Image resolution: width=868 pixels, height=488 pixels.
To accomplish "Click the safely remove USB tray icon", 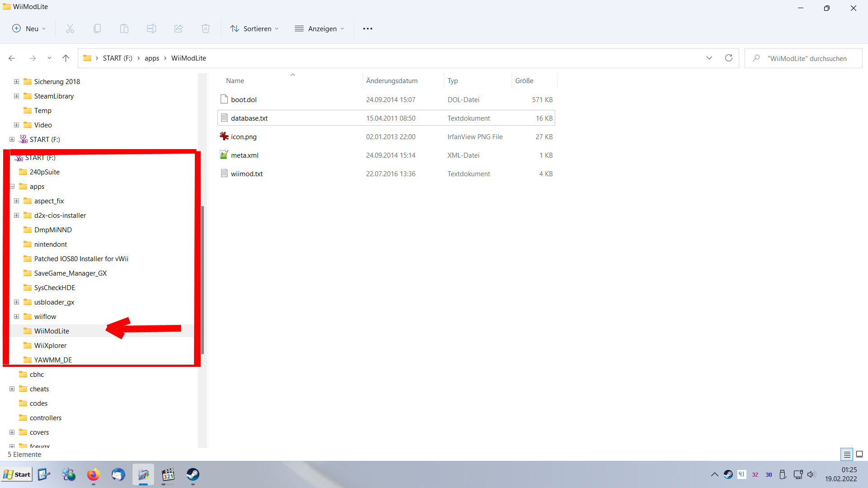I will tap(783, 474).
